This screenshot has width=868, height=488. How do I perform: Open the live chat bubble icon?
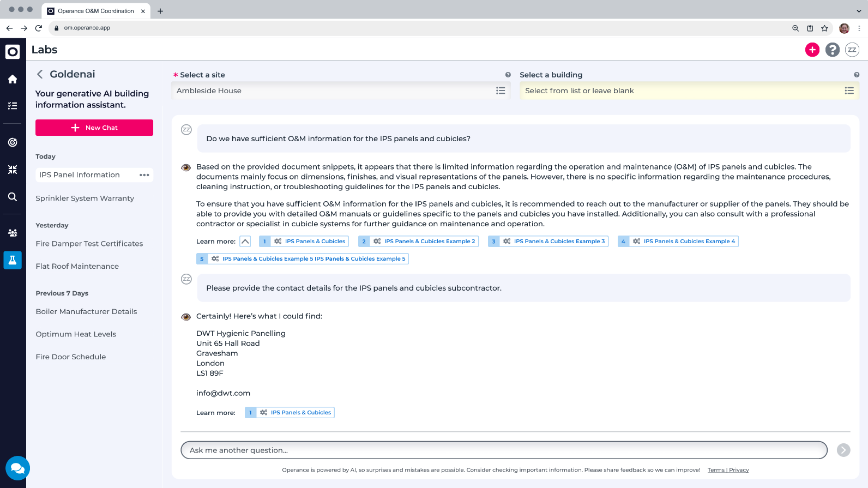pyautogui.click(x=17, y=468)
